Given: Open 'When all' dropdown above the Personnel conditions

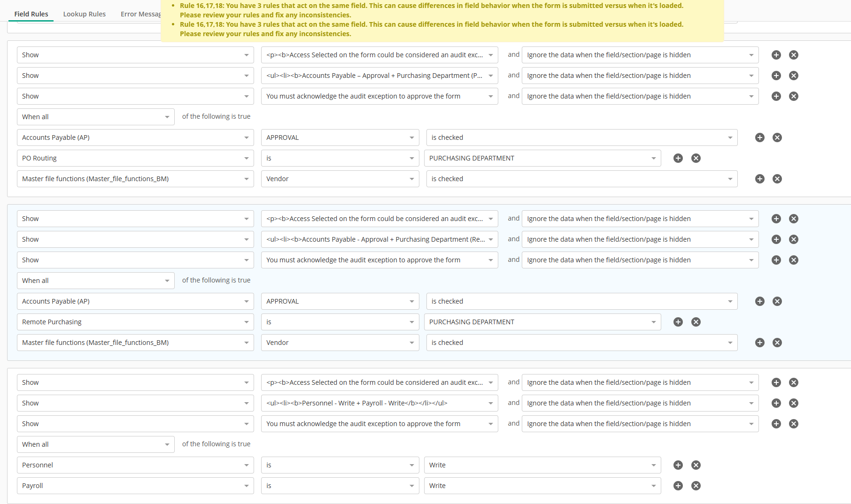Looking at the screenshot, I should (96, 444).
